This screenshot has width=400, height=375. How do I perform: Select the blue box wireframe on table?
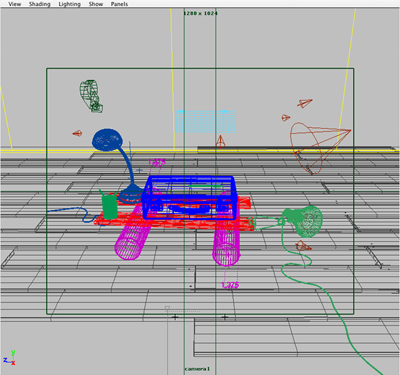pyautogui.click(x=190, y=198)
